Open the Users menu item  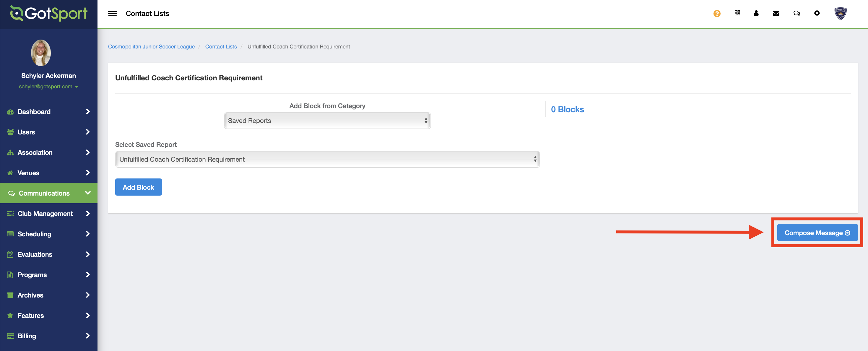click(x=48, y=132)
